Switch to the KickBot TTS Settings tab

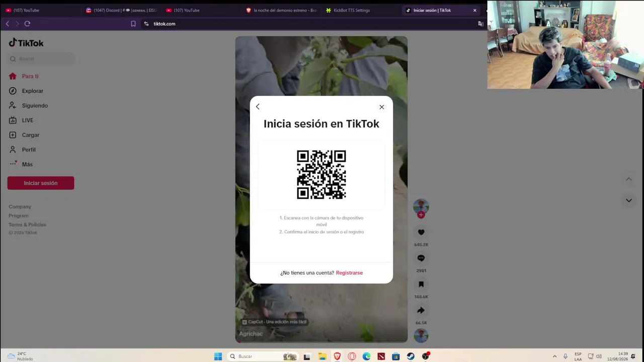pyautogui.click(x=362, y=10)
